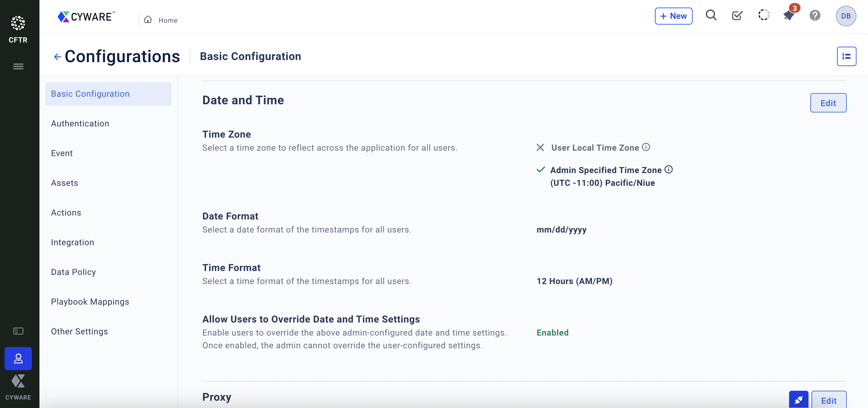Go to Home breadcrumb link
The image size is (868, 408).
point(168,20)
